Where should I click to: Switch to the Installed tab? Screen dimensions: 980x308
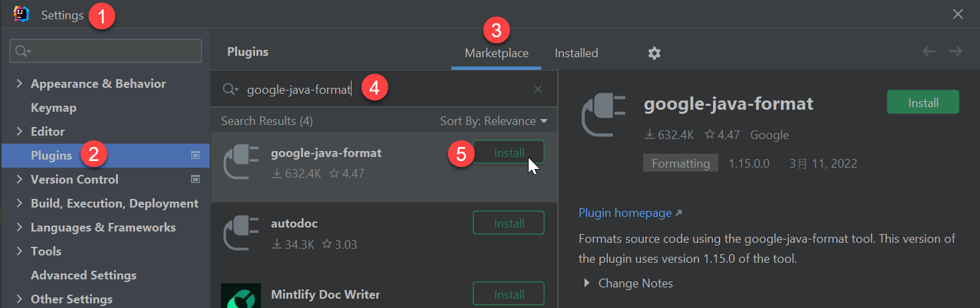pyautogui.click(x=577, y=53)
